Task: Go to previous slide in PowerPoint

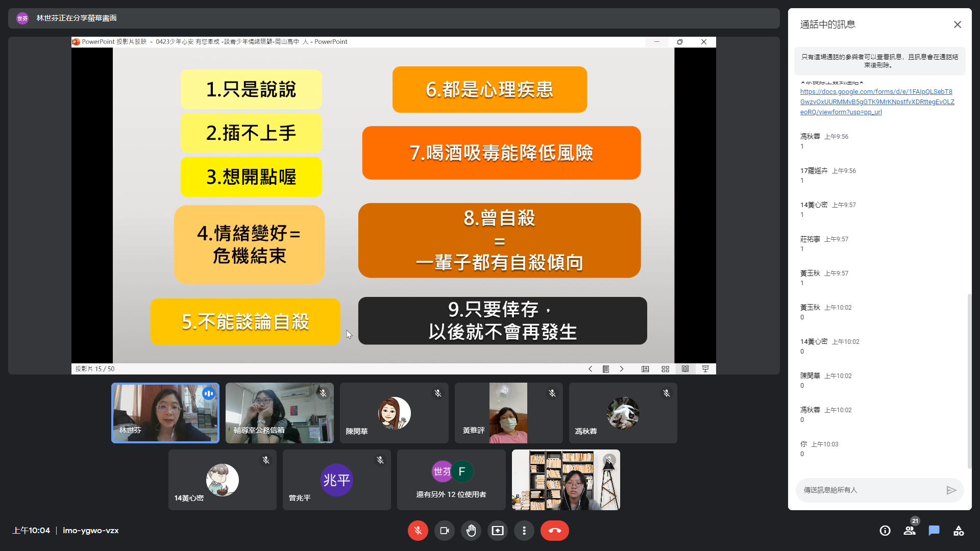Action: tap(591, 369)
